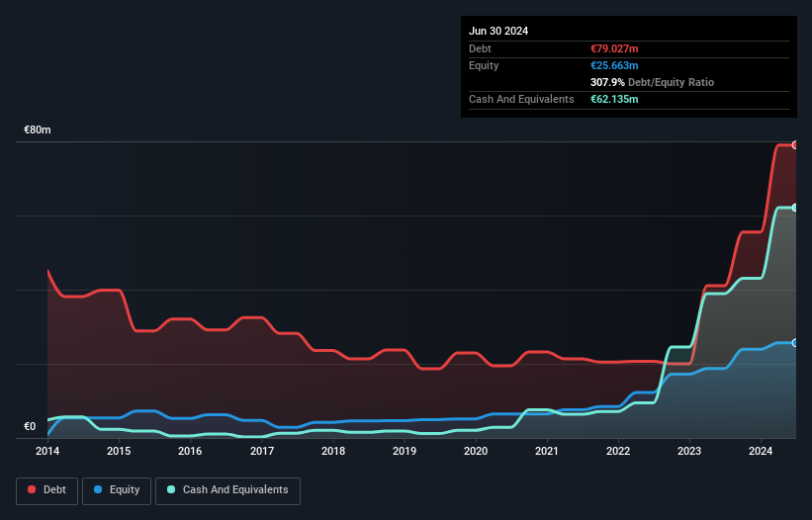Click the 2017 x-axis label

[262, 451]
